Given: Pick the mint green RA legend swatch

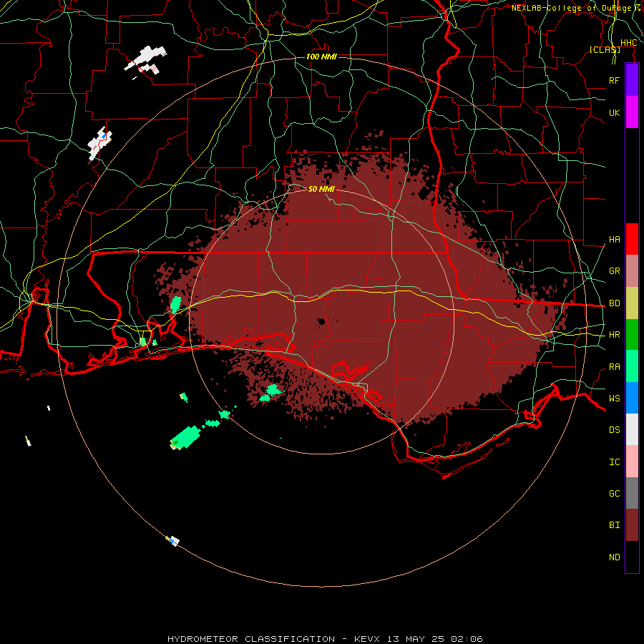Looking at the screenshot, I should point(632,366).
